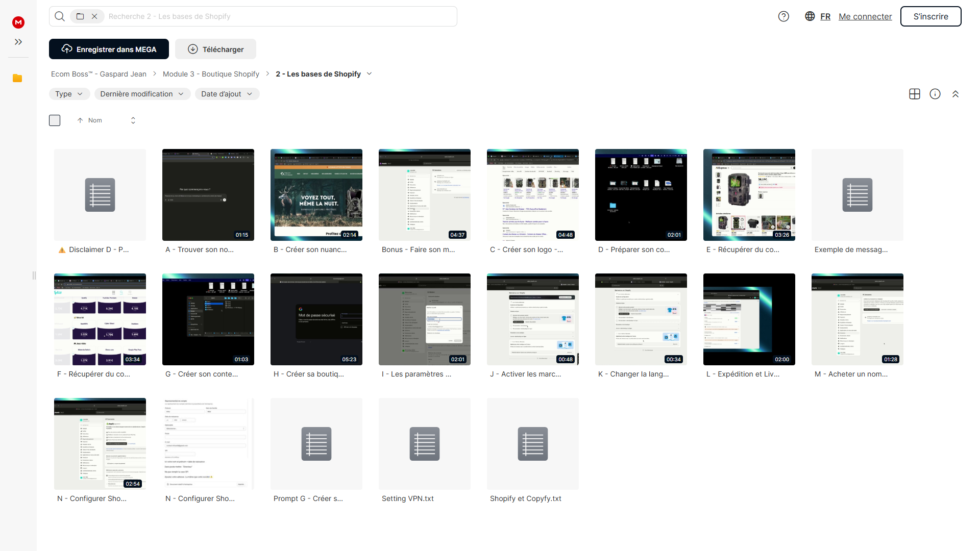This screenshot has height=551, width=980.
Task: Change the language via FR link
Action: (x=825, y=16)
